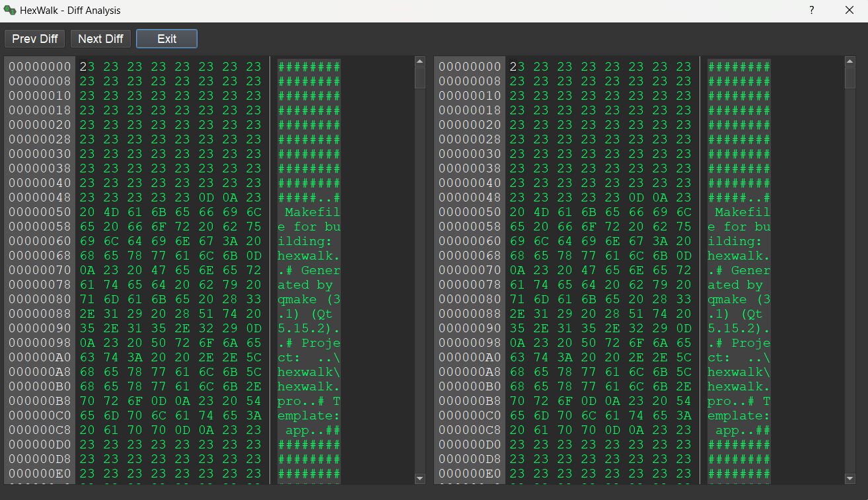
Task: Click the up arrow of the second hex panel's scrollbar
Action: [850, 61]
